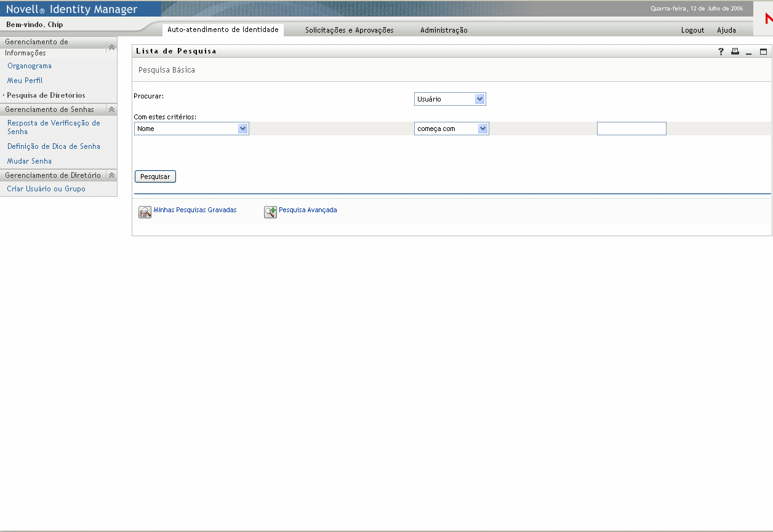Click the print icon in Lista de Pesquisa header
773x532 pixels.
click(x=735, y=52)
